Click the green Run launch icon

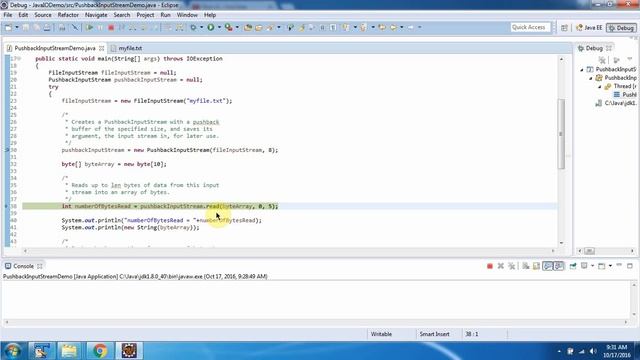click(x=211, y=27)
